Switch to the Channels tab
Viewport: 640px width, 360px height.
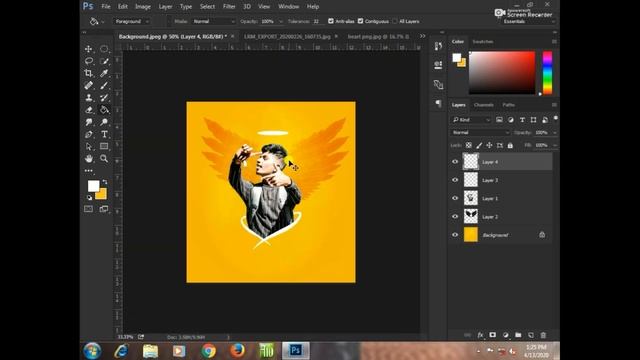(484, 105)
